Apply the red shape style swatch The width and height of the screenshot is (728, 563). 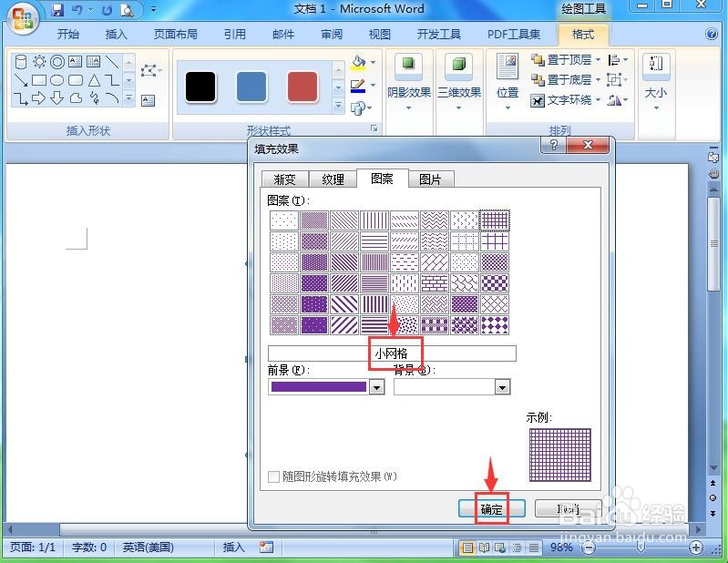coord(302,87)
